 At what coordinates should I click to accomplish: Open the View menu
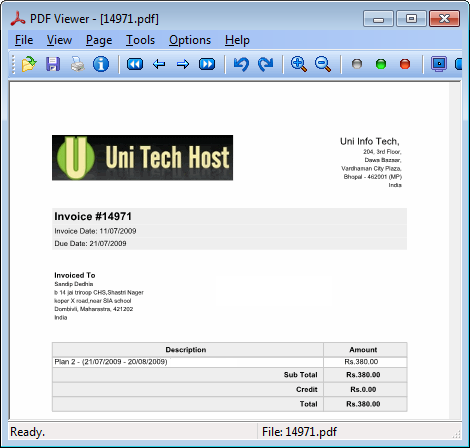(59, 40)
